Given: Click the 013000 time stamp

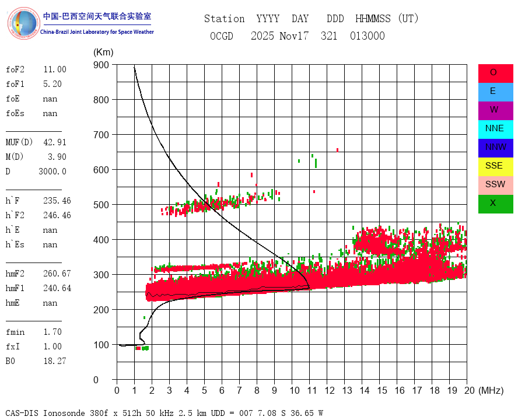Looking at the screenshot, I should coord(367,36).
